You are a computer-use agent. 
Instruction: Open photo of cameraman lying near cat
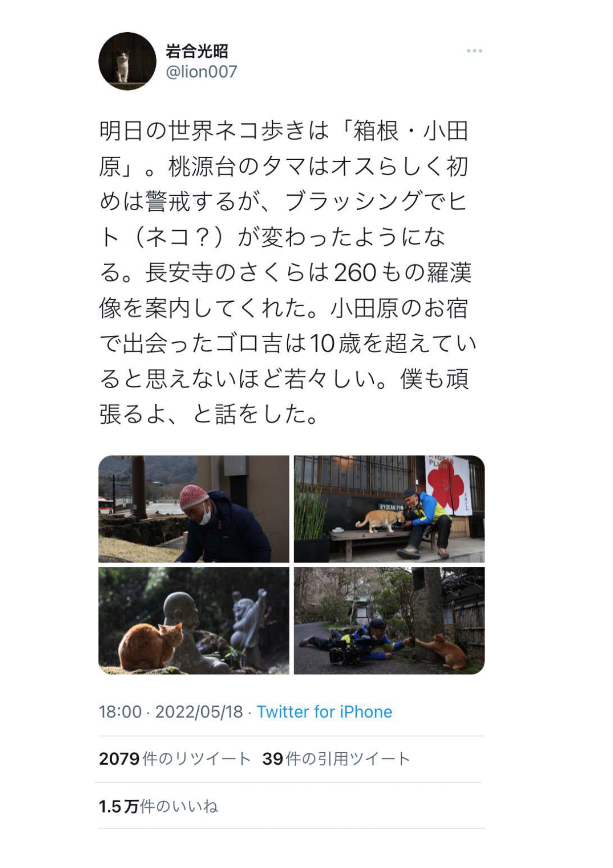(x=389, y=621)
